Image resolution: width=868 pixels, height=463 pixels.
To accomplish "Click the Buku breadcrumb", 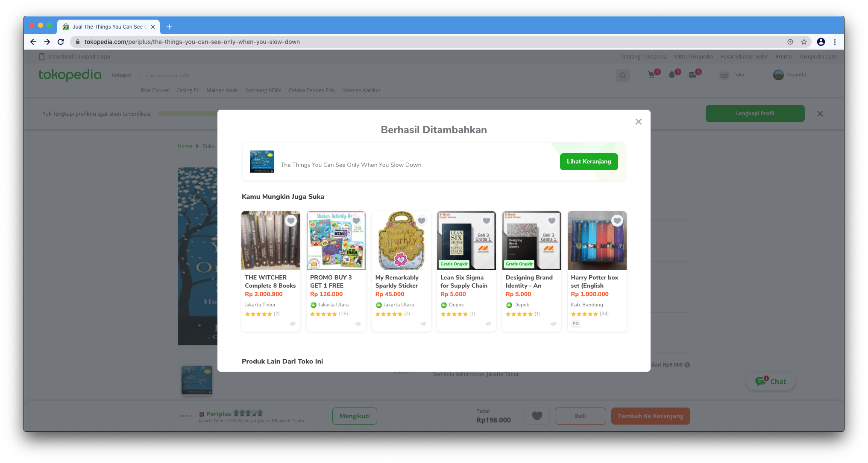I will pyautogui.click(x=208, y=146).
